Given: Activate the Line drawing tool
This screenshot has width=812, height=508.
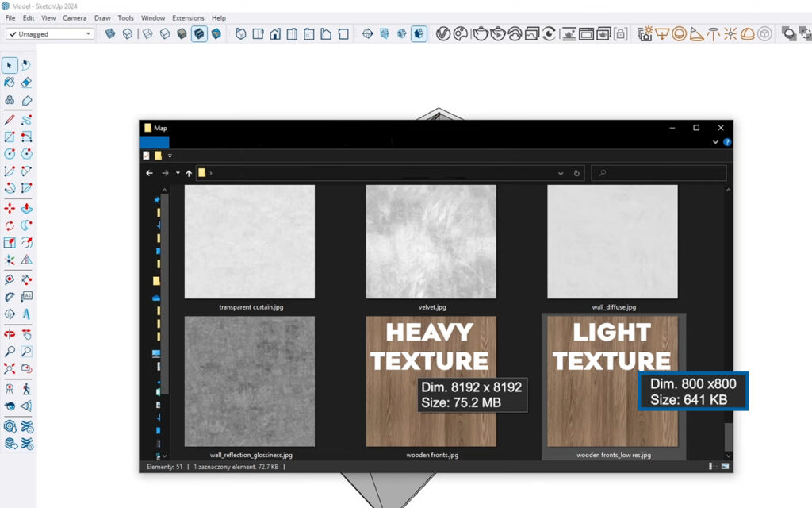Looking at the screenshot, I should point(10,120).
